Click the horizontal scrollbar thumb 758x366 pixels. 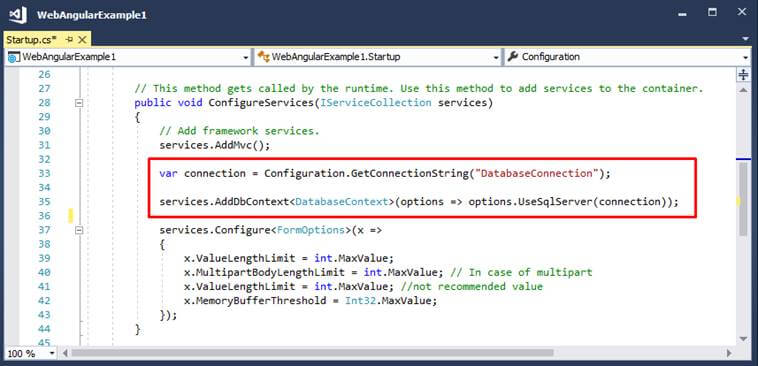tap(312, 353)
